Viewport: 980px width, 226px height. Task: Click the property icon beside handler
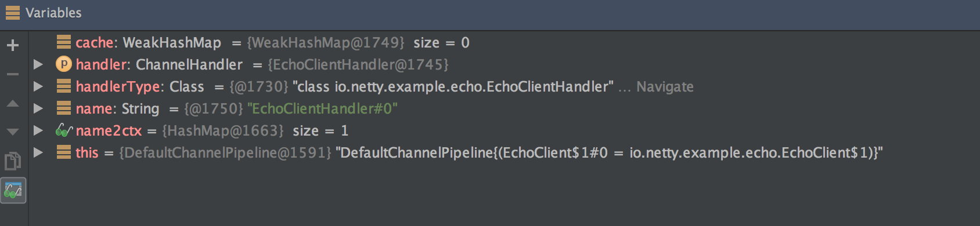[x=63, y=64]
